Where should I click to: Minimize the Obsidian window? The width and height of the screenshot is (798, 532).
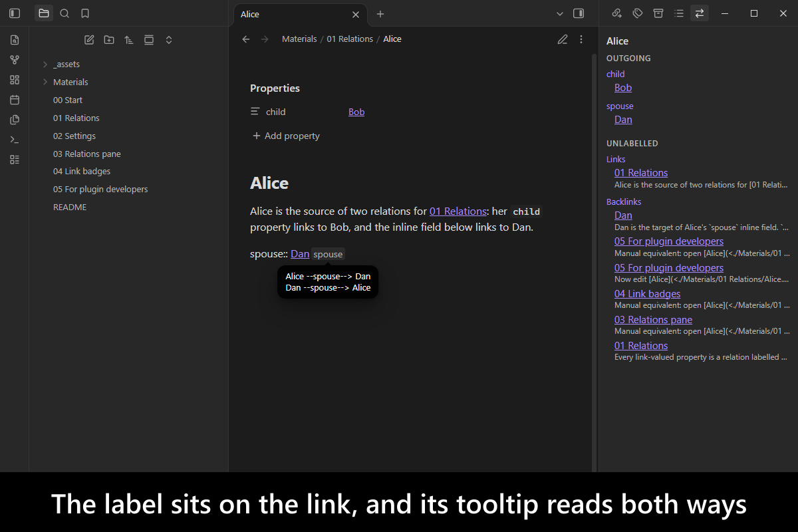(x=725, y=13)
